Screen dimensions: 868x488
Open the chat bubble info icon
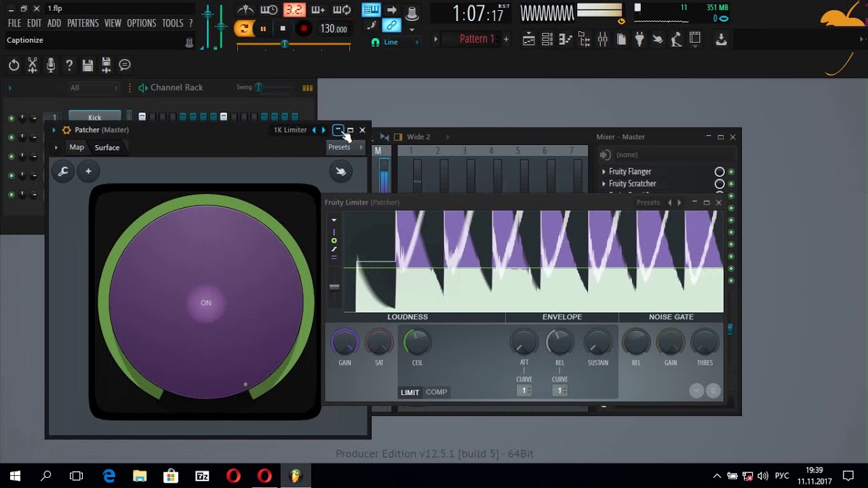[x=125, y=65]
